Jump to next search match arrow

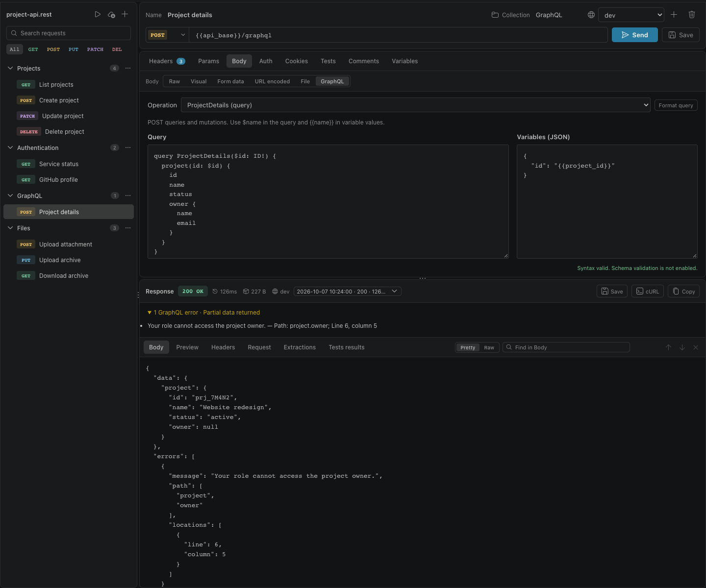tap(682, 347)
